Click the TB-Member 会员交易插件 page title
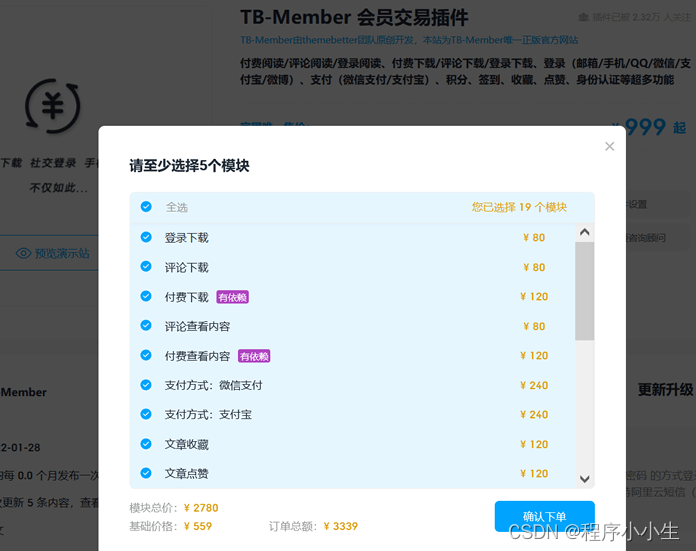The height and width of the screenshot is (551, 696). coord(354,18)
